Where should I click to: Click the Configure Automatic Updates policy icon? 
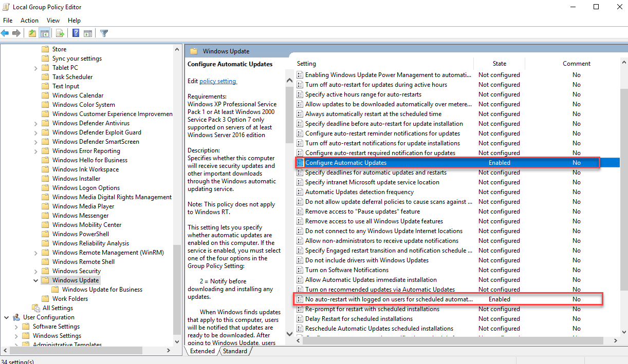click(x=300, y=163)
